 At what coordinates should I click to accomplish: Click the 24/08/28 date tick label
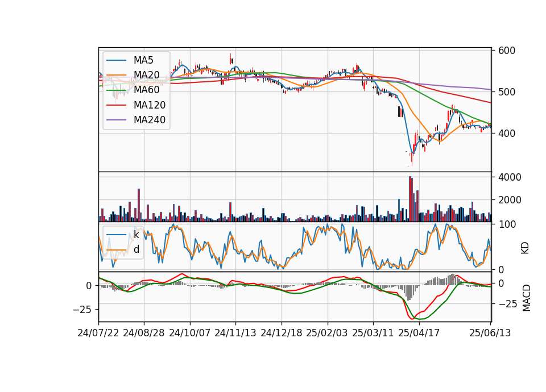tap(144, 333)
